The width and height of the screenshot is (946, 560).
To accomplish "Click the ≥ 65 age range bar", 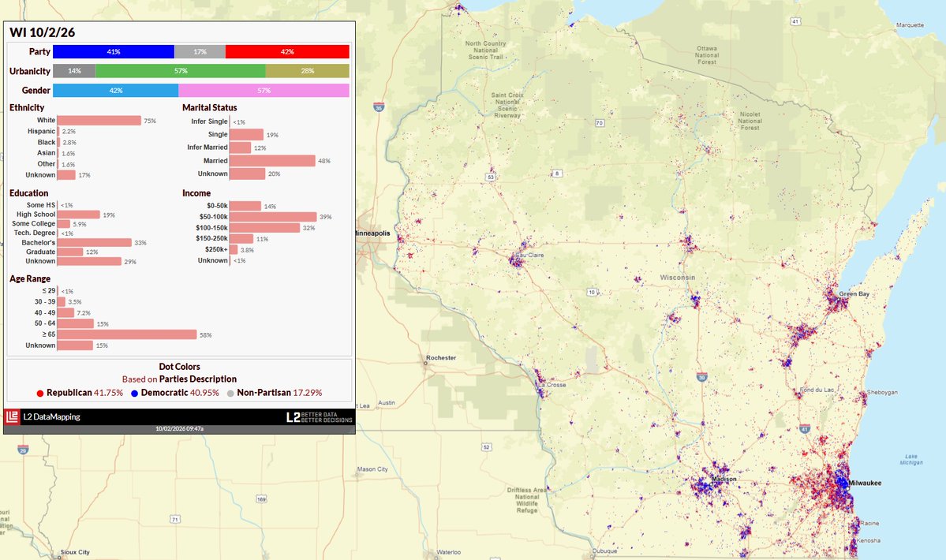I will pos(127,334).
